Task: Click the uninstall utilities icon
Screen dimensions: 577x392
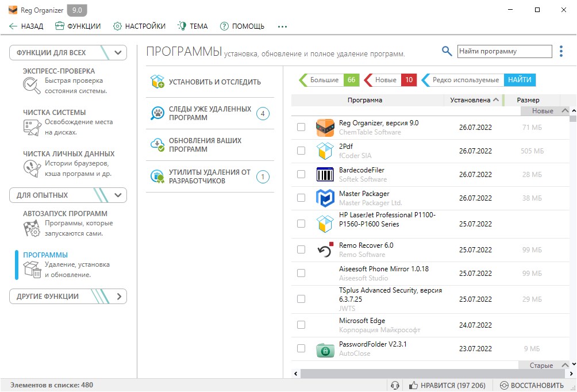Action: coord(157,176)
